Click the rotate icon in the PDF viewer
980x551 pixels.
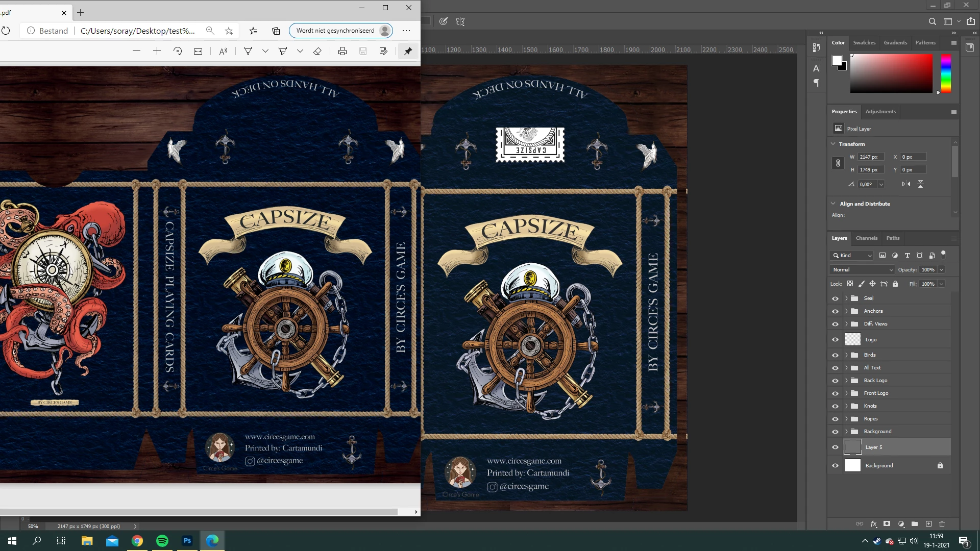point(178,51)
